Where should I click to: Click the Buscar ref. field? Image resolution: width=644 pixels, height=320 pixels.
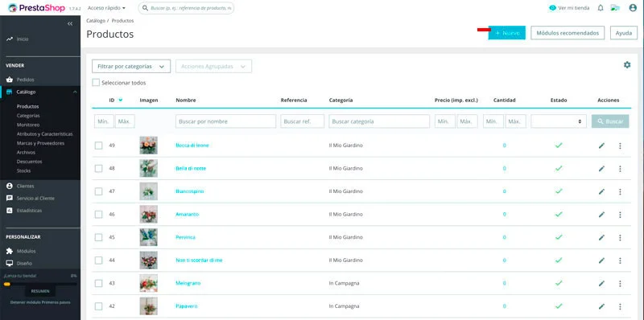(x=303, y=121)
